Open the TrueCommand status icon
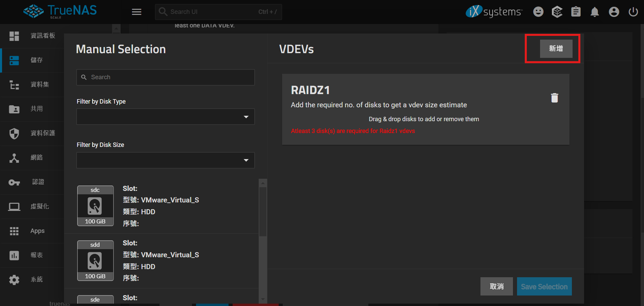The image size is (644, 306). [x=557, y=12]
